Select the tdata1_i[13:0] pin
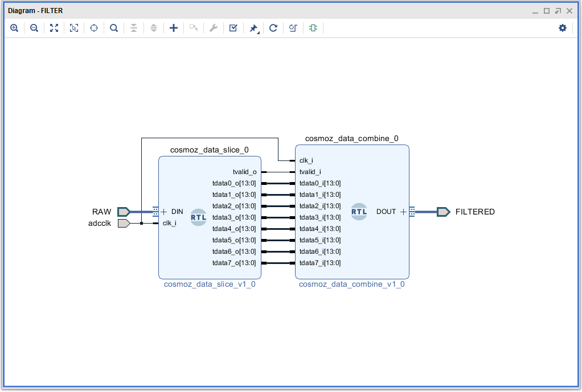 click(x=320, y=195)
